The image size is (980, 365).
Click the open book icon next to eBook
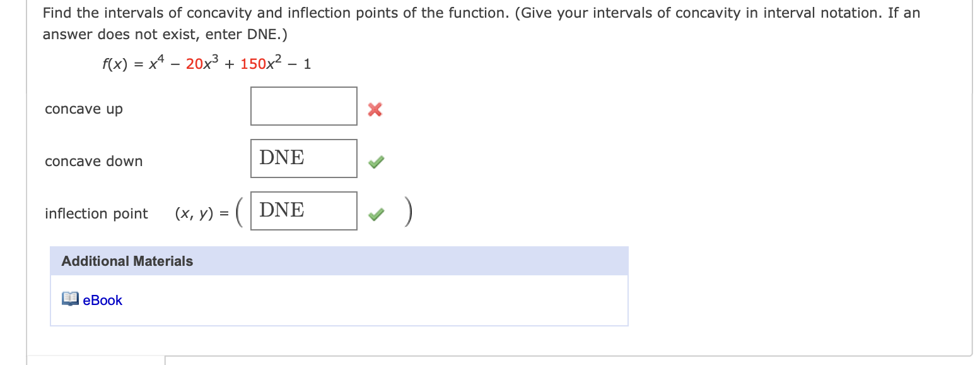click(69, 299)
